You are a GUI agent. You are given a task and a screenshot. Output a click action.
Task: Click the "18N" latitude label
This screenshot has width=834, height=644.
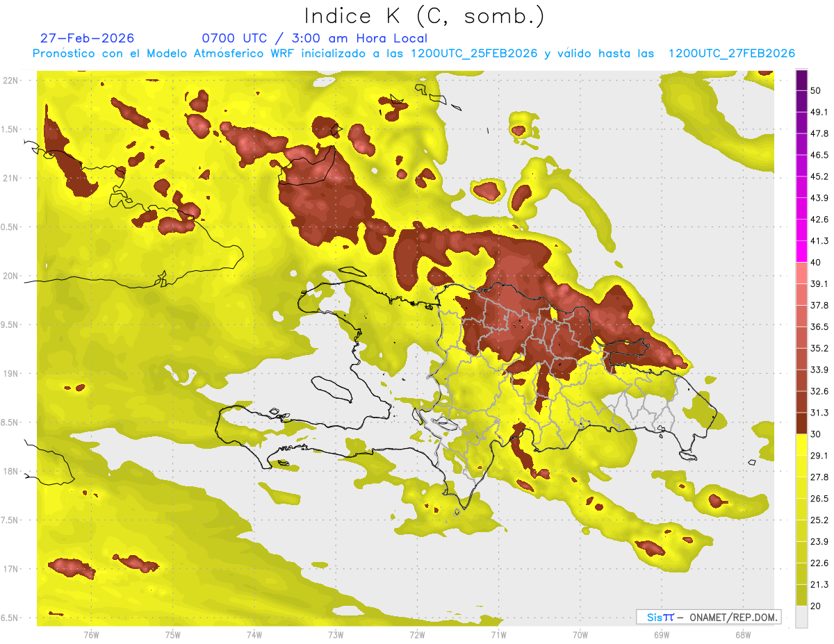10,472
